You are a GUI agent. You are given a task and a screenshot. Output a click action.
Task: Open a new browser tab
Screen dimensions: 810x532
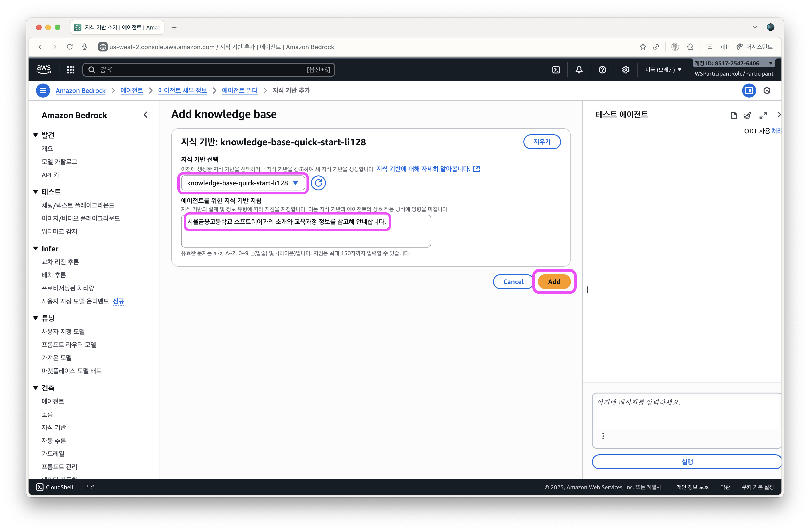click(x=174, y=28)
